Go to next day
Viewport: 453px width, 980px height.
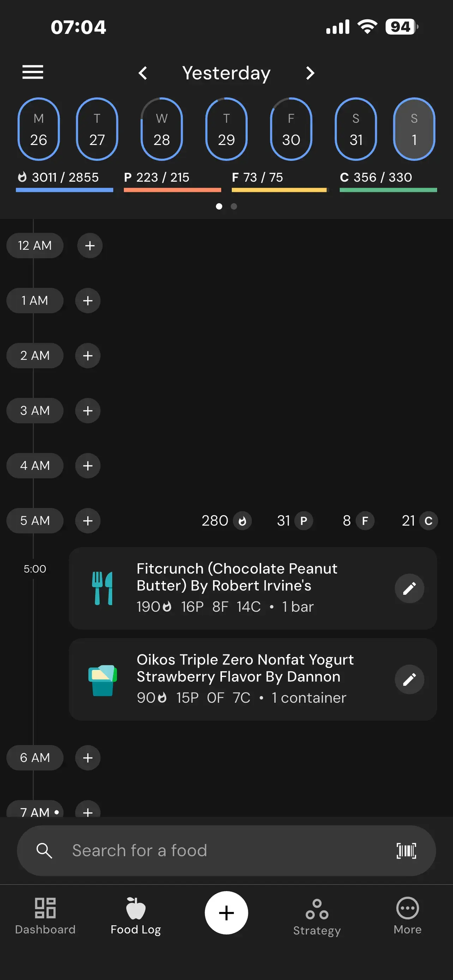pos(310,73)
